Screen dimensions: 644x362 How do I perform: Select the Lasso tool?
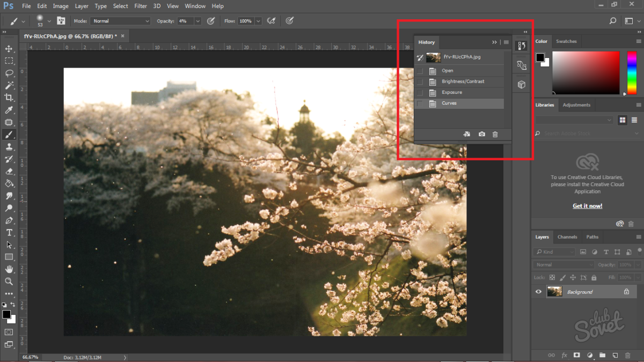pyautogui.click(x=9, y=73)
